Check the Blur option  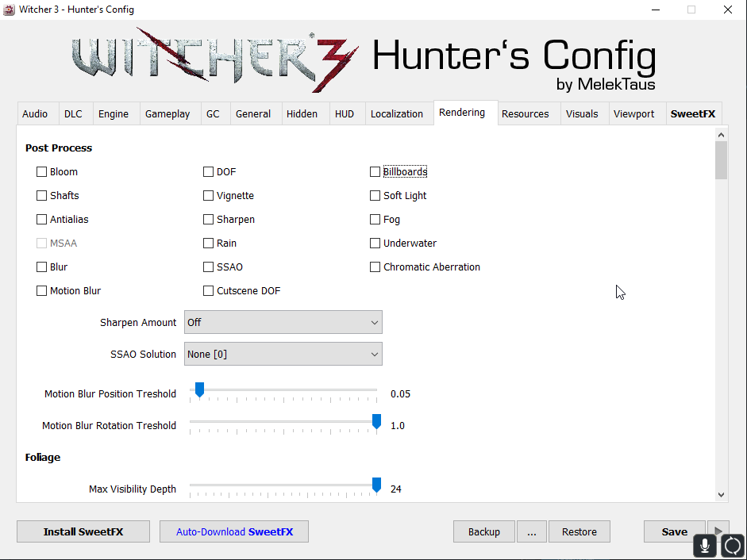(41, 267)
